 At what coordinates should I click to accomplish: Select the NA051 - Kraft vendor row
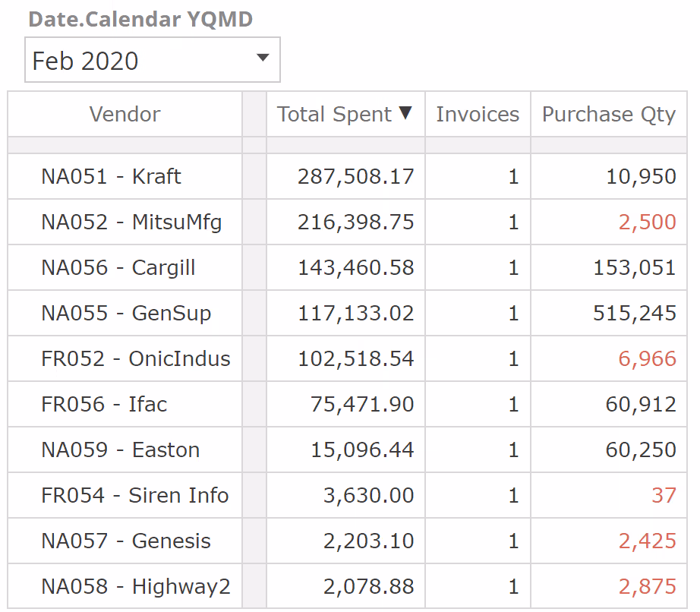(111, 177)
